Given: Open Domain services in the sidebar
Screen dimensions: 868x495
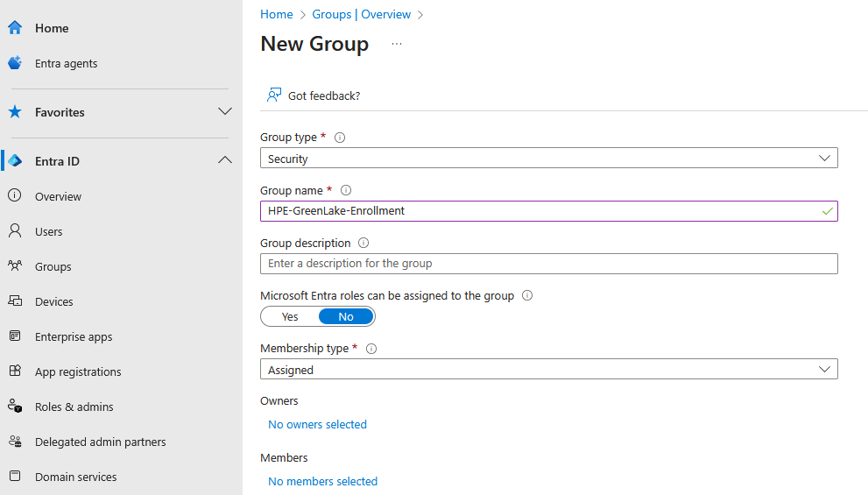Looking at the screenshot, I should pos(75,477).
